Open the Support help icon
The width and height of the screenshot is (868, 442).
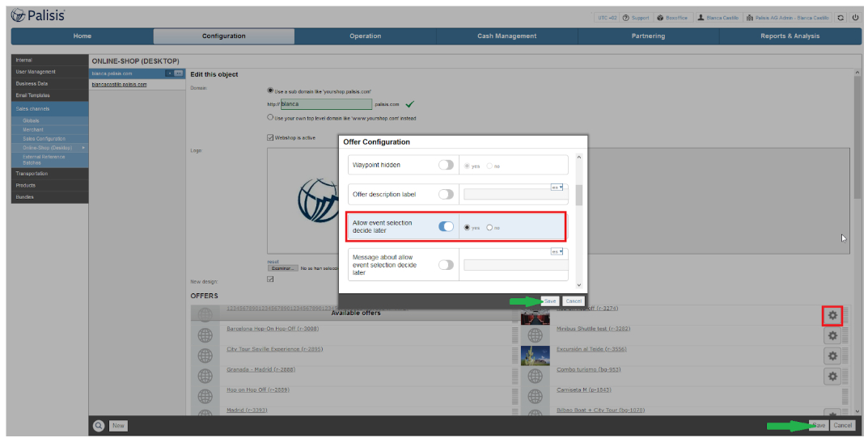point(626,18)
